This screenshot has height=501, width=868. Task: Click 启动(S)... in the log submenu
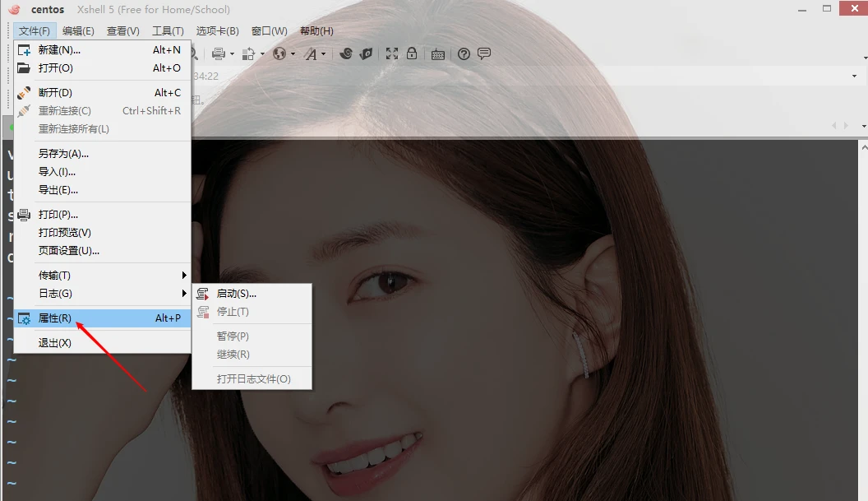pyautogui.click(x=237, y=293)
